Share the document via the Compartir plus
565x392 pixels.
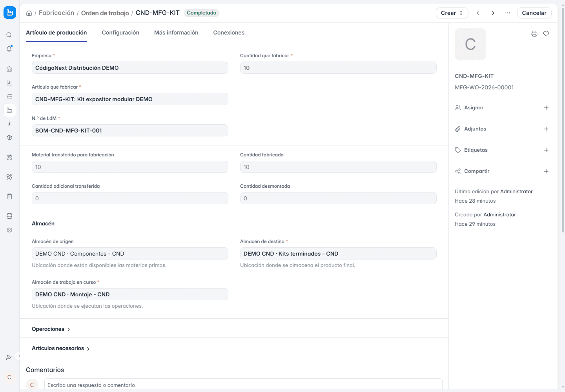(x=546, y=171)
